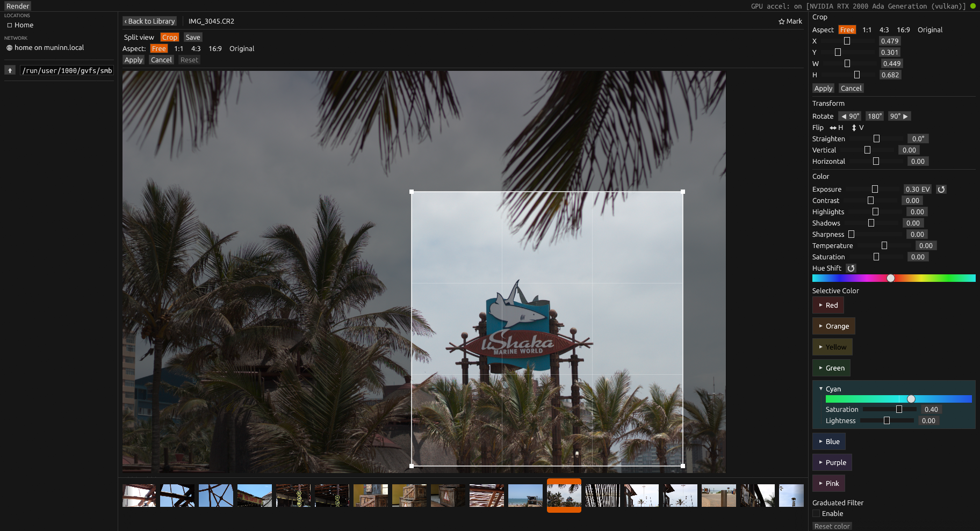The width and height of the screenshot is (980, 531).
Task: Expand the Blue selective color section
Action: 829,442
